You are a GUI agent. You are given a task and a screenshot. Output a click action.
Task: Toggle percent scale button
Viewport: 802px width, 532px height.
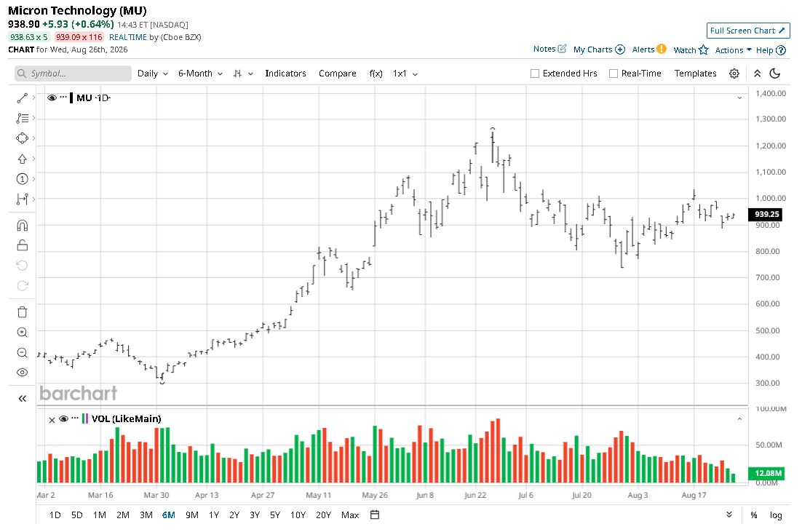point(754,515)
